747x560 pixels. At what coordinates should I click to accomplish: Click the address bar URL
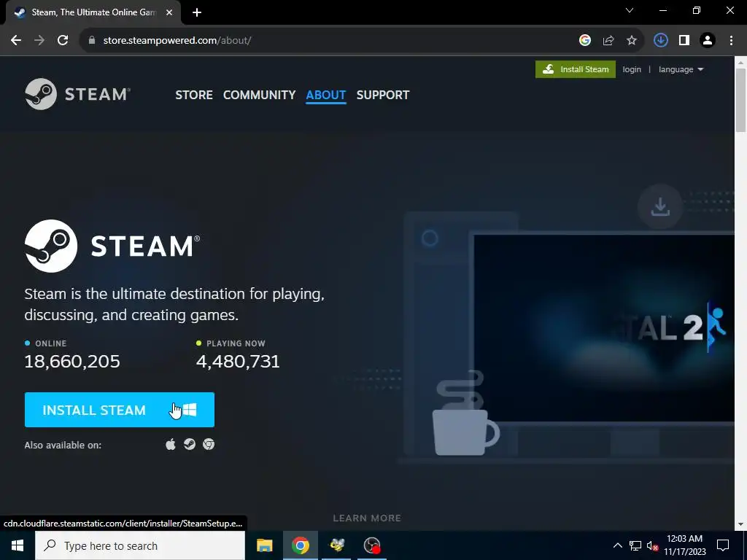point(177,41)
